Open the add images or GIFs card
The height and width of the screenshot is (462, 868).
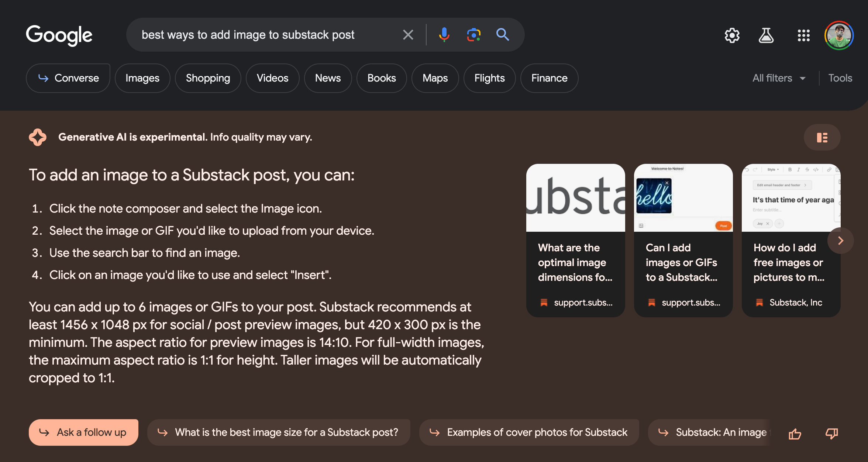(683, 240)
